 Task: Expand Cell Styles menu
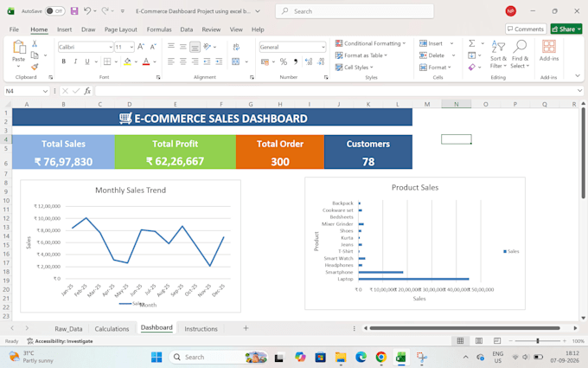pos(355,68)
